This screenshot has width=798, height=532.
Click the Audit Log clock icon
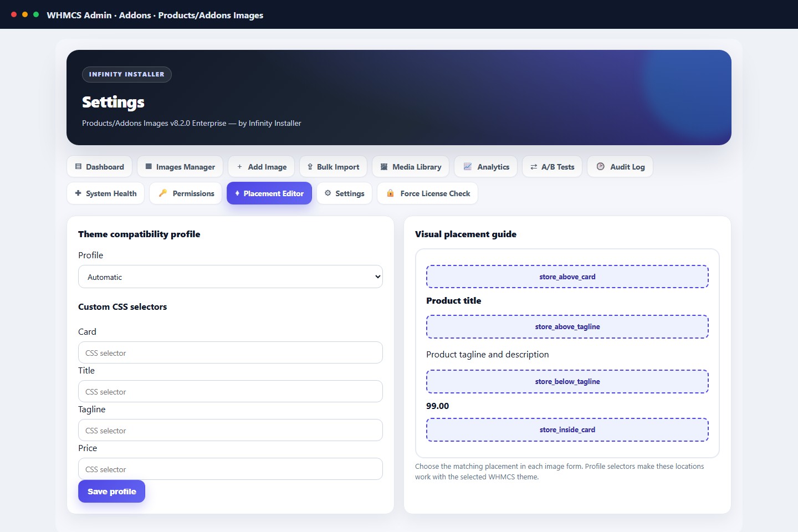point(600,167)
